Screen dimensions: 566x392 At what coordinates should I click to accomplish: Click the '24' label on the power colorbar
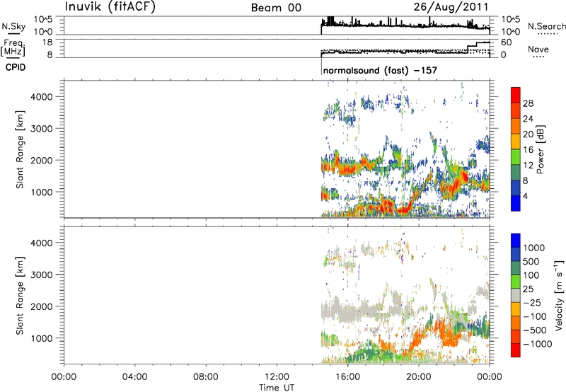pyautogui.click(x=528, y=119)
